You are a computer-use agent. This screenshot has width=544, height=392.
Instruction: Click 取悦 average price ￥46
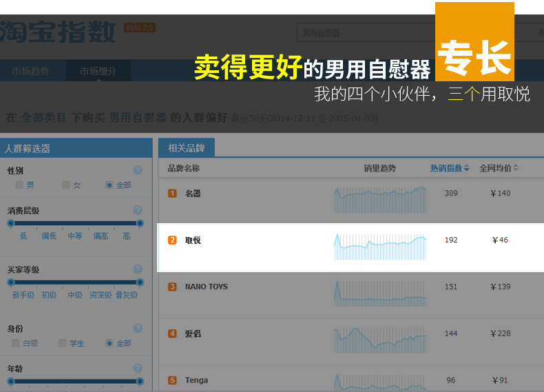point(500,240)
